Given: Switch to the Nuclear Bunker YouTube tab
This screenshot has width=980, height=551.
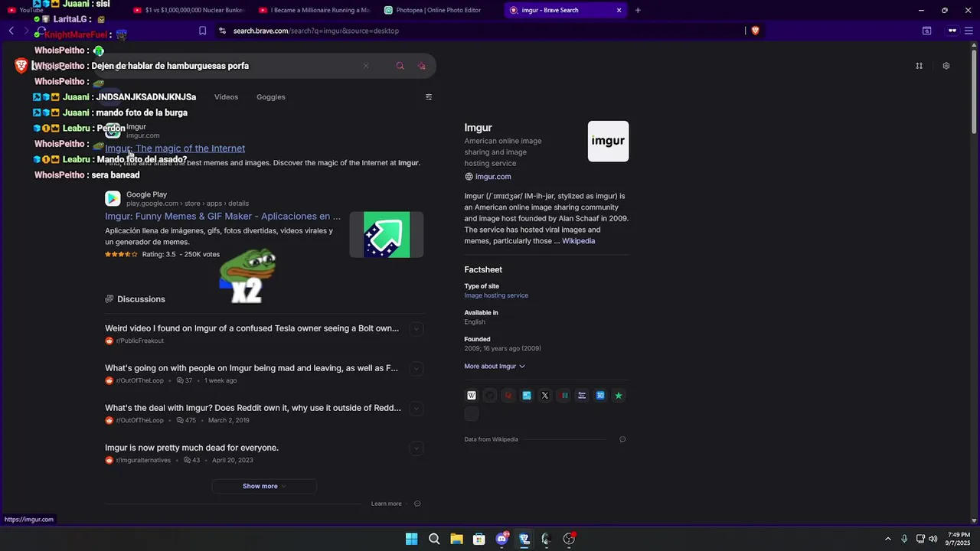Looking at the screenshot, I should point(188,10).
